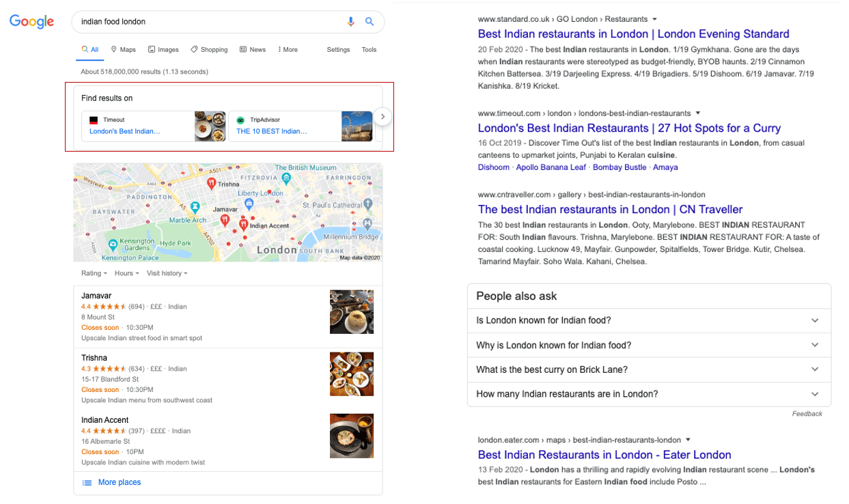Select the Trishna listing name
849x504 pixels.
(94, 358)
